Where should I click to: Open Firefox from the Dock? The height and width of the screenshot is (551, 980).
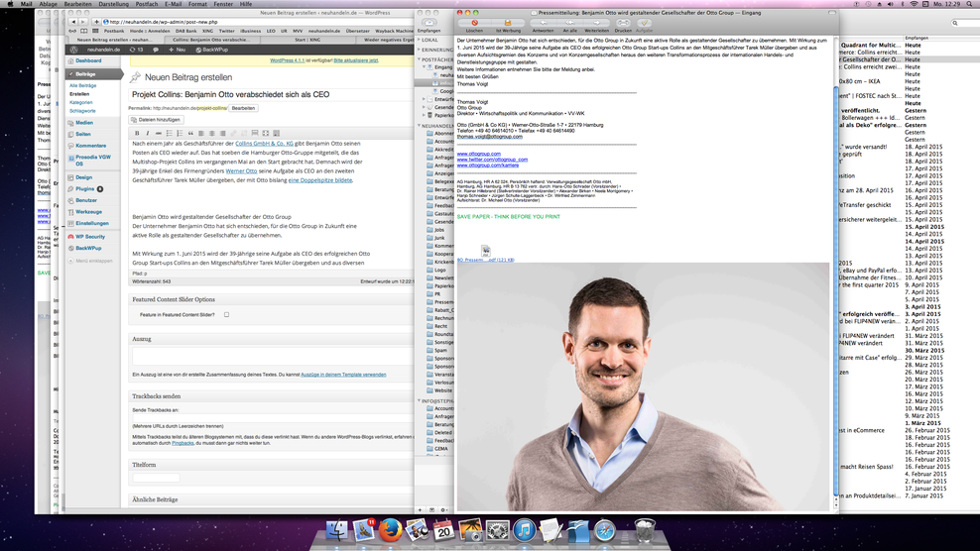point(390,530)
